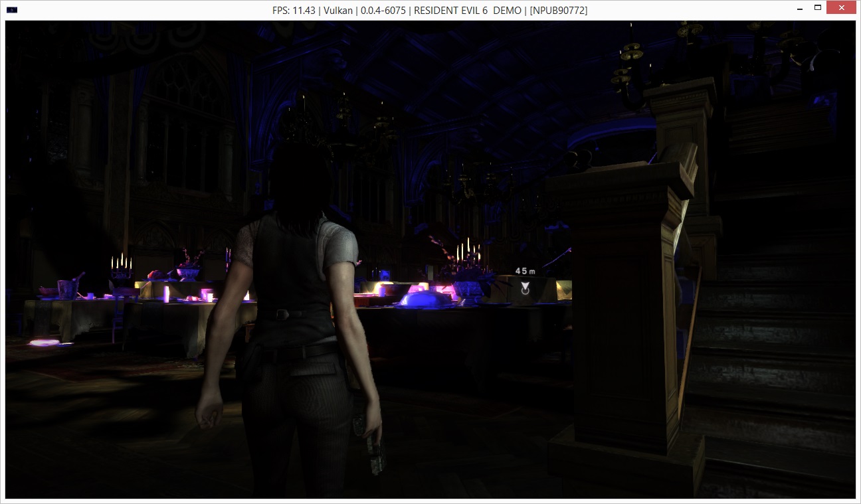The width and height of the screenshot is (861, 504).
Task: Close the Resident Evil 6 Demo window
Action: 842,8
